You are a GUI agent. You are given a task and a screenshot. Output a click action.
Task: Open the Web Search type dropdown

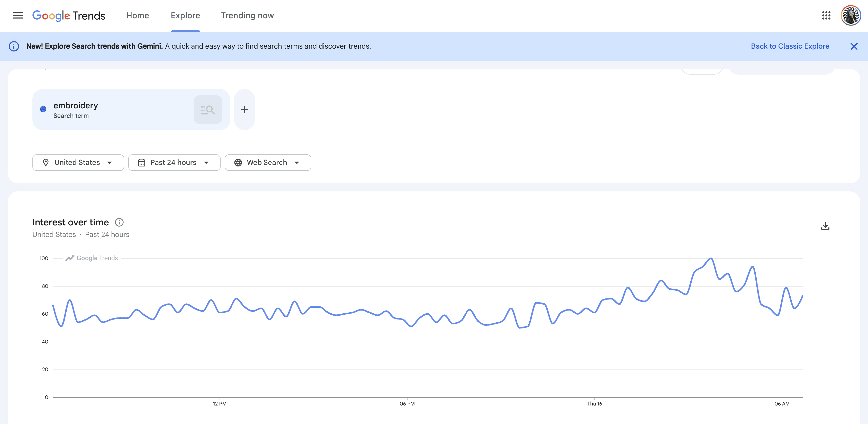point(268,163)
